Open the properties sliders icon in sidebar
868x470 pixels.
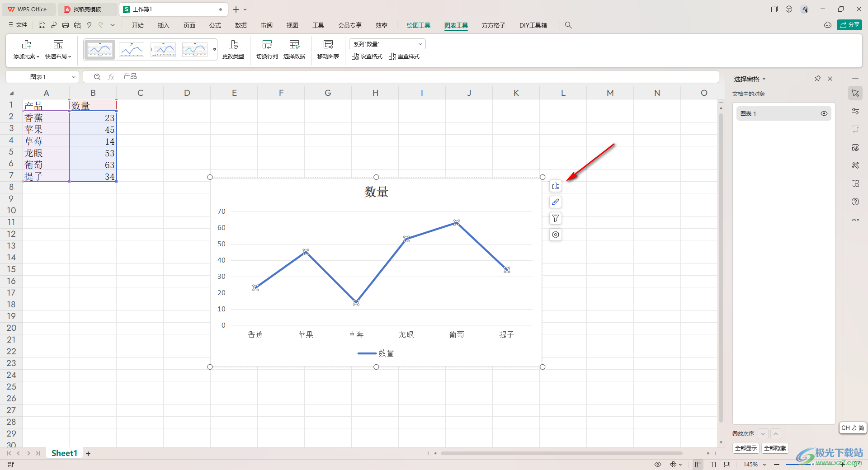855,111
